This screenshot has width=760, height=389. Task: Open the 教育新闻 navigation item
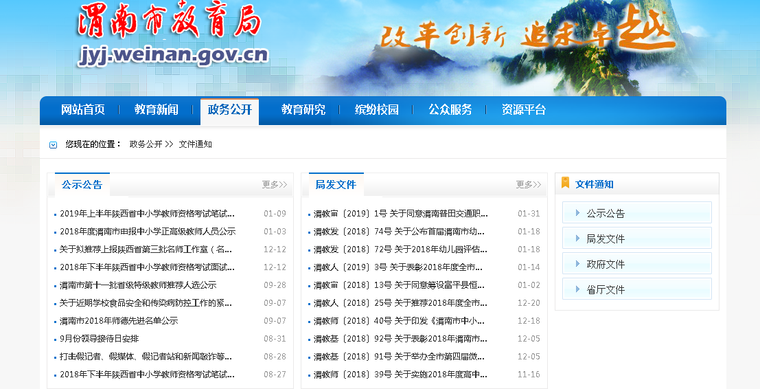(156, 110)
